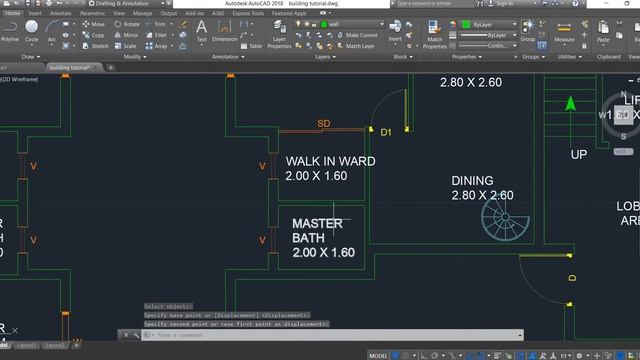The image size is (640, 360).
Task: Select the Measure utility
Action: click(564, 31)
